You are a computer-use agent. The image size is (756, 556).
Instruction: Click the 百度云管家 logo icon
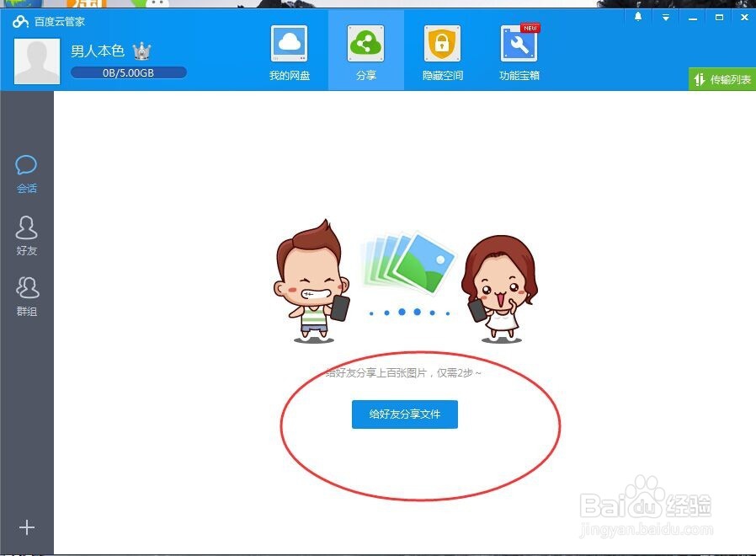click(21, 21)
